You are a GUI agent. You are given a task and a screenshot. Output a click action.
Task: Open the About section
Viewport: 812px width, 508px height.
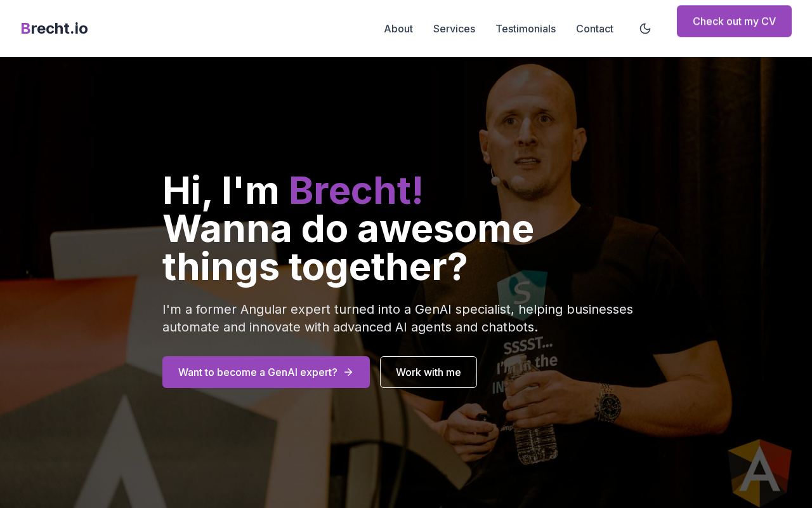(398, 29)
